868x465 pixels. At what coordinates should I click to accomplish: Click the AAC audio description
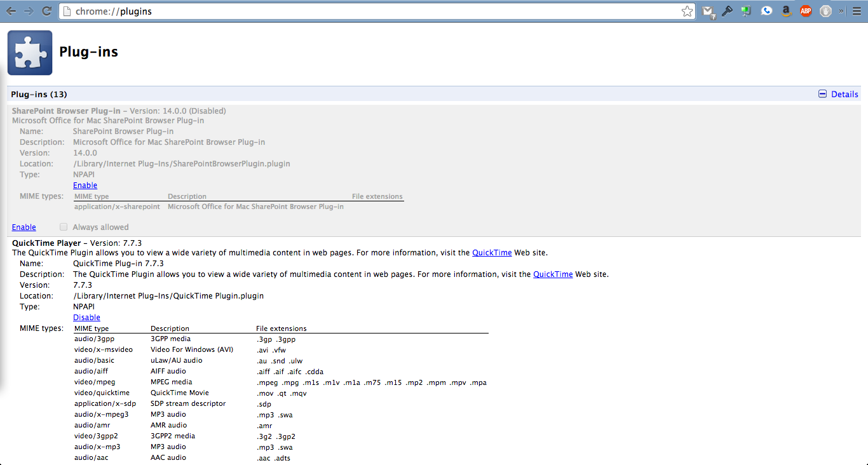click(x=168, y=458)
